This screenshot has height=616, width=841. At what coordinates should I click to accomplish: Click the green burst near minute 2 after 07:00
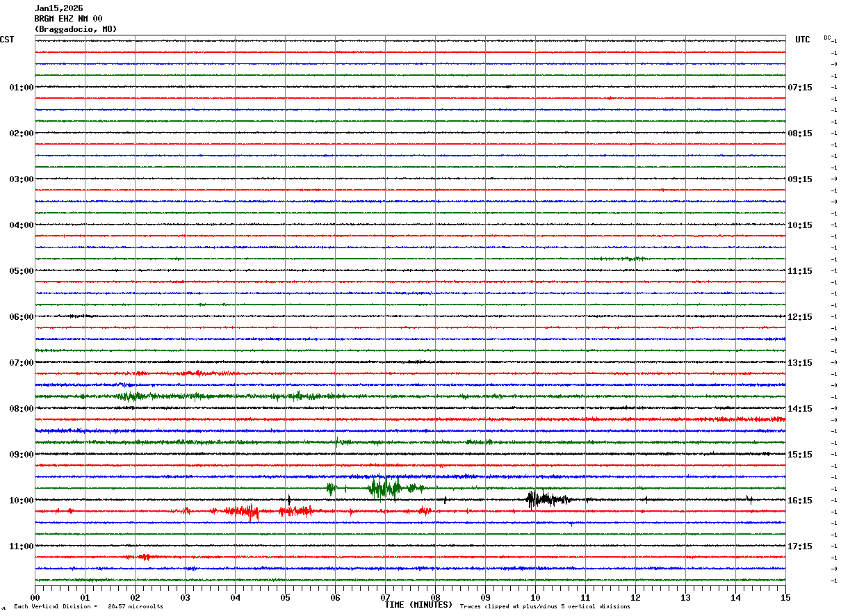click(x=132, y=396)
